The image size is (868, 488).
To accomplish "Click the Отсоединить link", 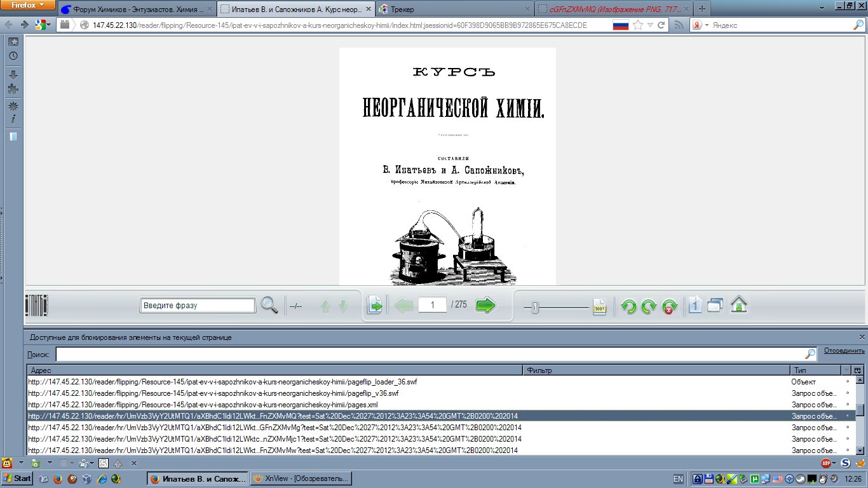I will pos(844,351).
